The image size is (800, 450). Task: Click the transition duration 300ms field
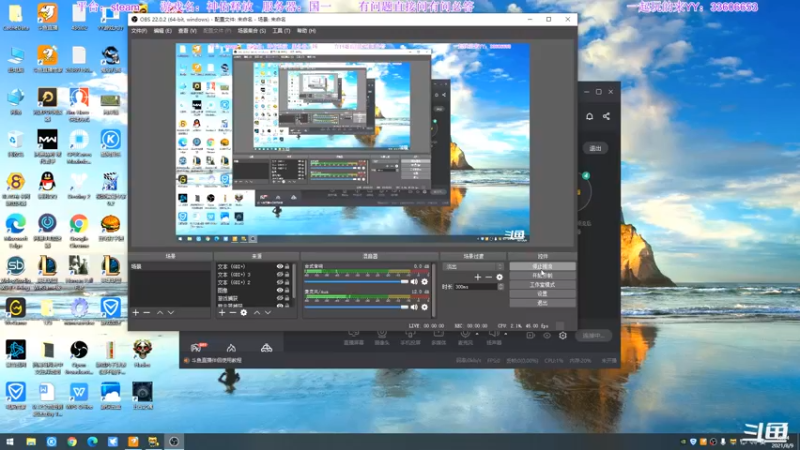(475, 287)
